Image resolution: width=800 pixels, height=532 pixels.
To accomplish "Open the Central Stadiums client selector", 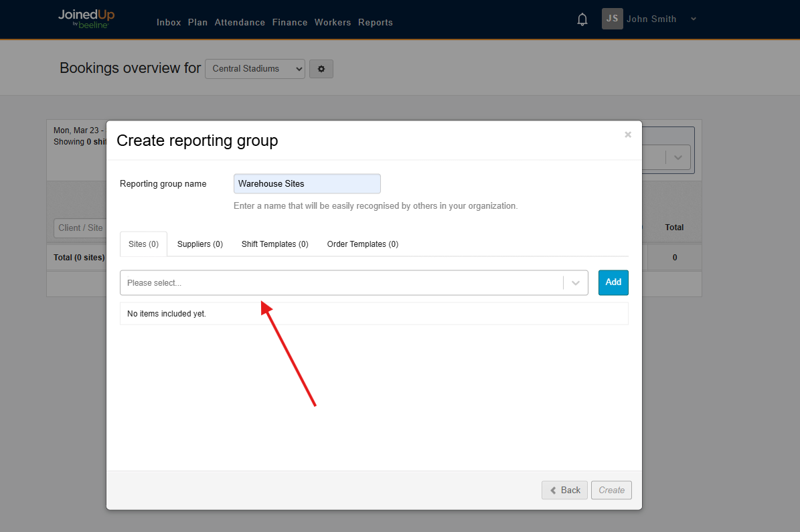I will coord(254,68).
